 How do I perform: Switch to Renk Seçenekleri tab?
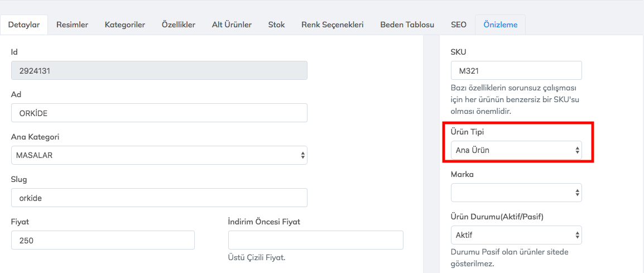[333, 25]
